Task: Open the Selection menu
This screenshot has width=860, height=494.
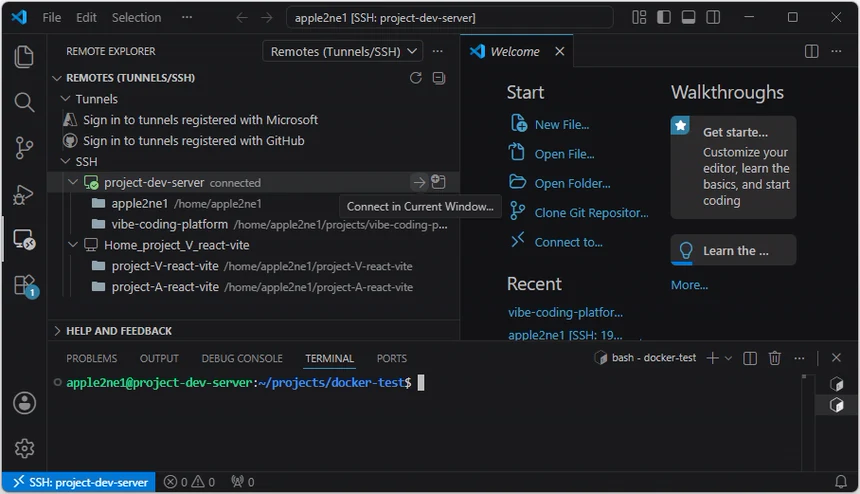Action: coord(137,18)
